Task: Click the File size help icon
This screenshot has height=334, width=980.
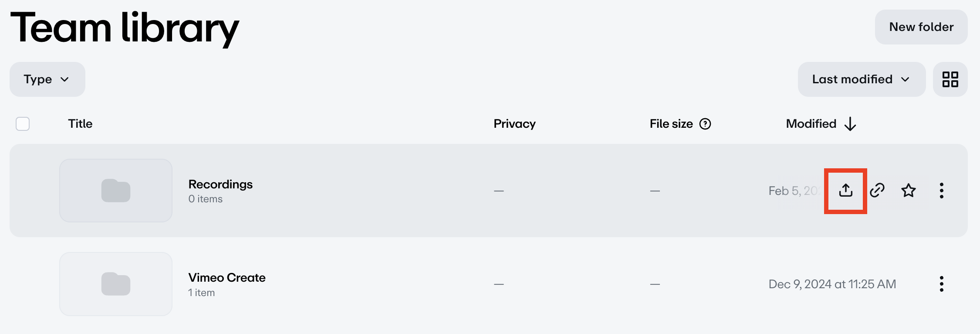Action: 705,124
